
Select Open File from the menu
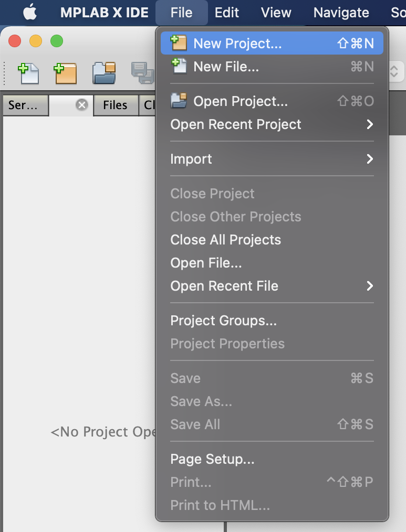(x=206, y=263)
